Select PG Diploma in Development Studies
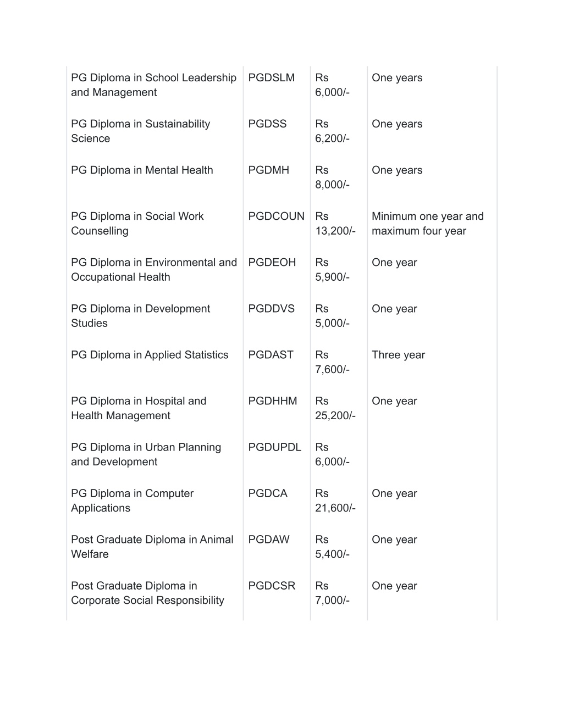This screenshot has width=563, height=728. pyautogui.click(x=140, y=316)
